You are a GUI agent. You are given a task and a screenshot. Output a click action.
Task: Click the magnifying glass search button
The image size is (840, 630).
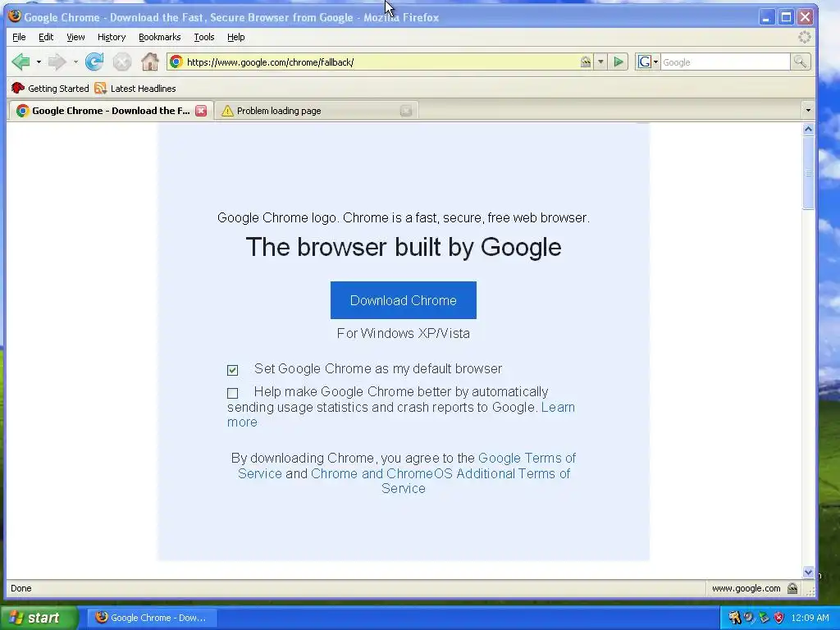point(800,62)
